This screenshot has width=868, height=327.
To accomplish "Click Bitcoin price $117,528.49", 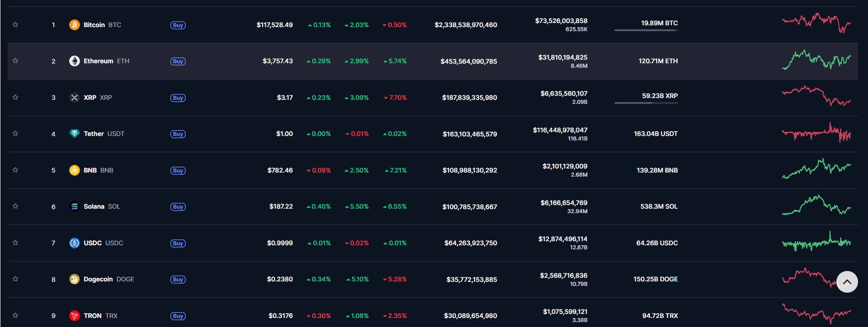I will [x=275, y=25].
